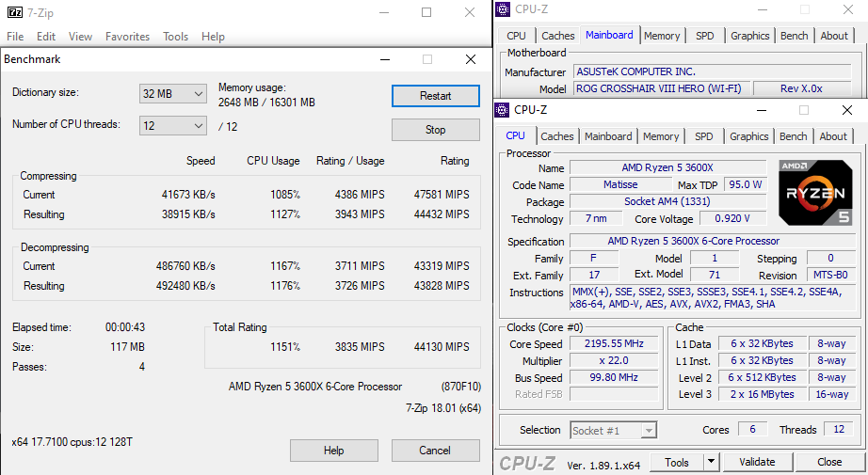Image resolution: width=868 pixels, height=475 pixels.
Task: Minimize the front CPU-Z window
Action: (762, 110)
